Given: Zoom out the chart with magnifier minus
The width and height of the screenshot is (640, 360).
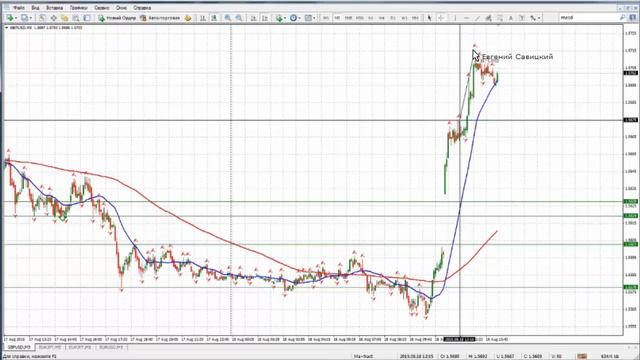Looking at the screenshot, I should coord(239,18).
